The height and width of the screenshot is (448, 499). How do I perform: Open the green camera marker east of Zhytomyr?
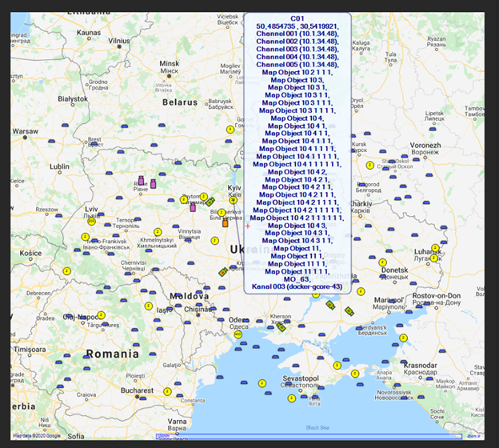coord(210,202)
